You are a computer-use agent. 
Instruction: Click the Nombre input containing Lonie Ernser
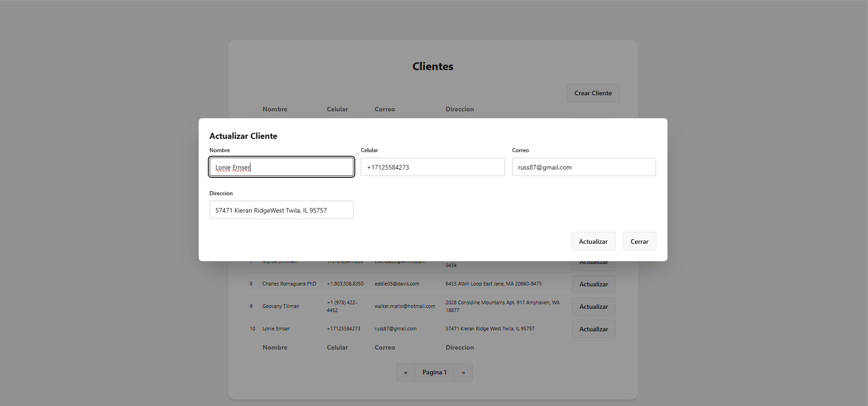(x=281, y=167)
